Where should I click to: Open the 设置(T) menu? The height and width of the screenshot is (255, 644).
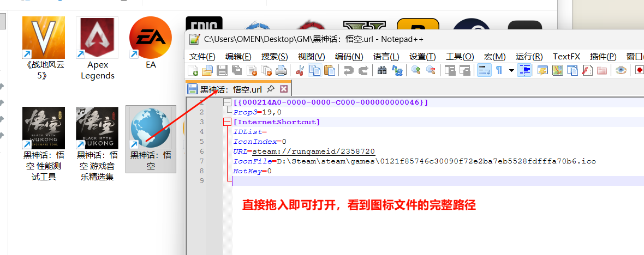[x=422, y=57]
